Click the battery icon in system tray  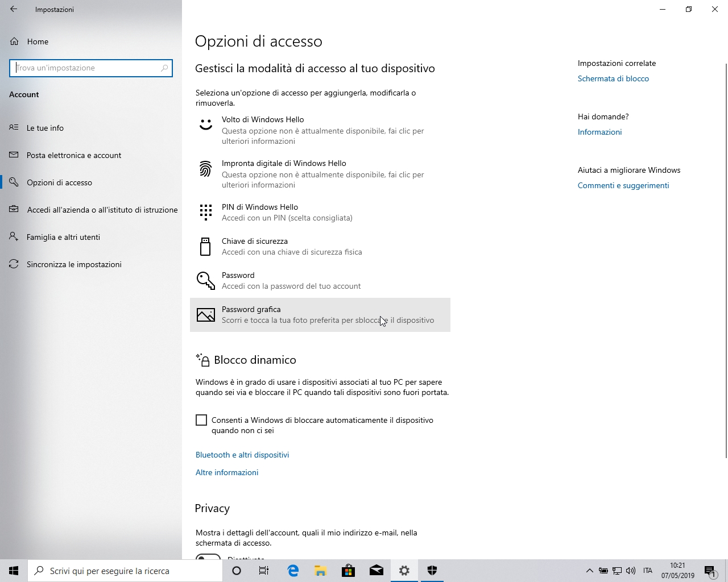click(x=603, y=571)
